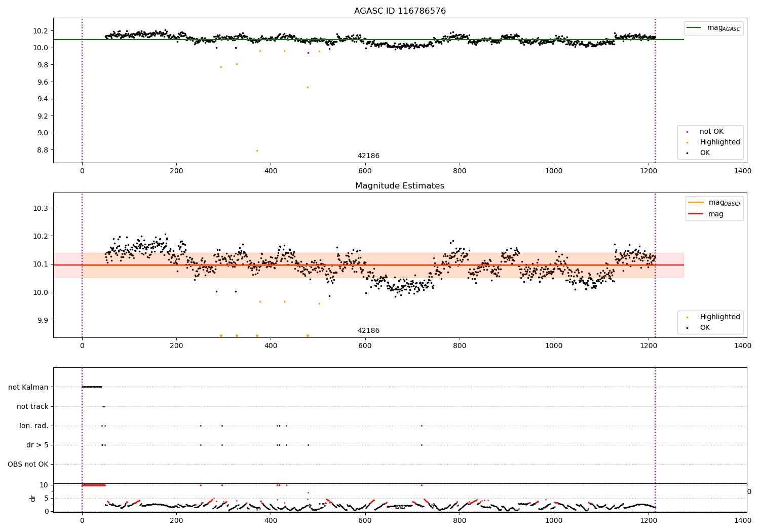Click the '42186' label in Magnitude Estimates plot
This screenshot has height=532, width=760.
pyautogui.click(x=368, y=331)
